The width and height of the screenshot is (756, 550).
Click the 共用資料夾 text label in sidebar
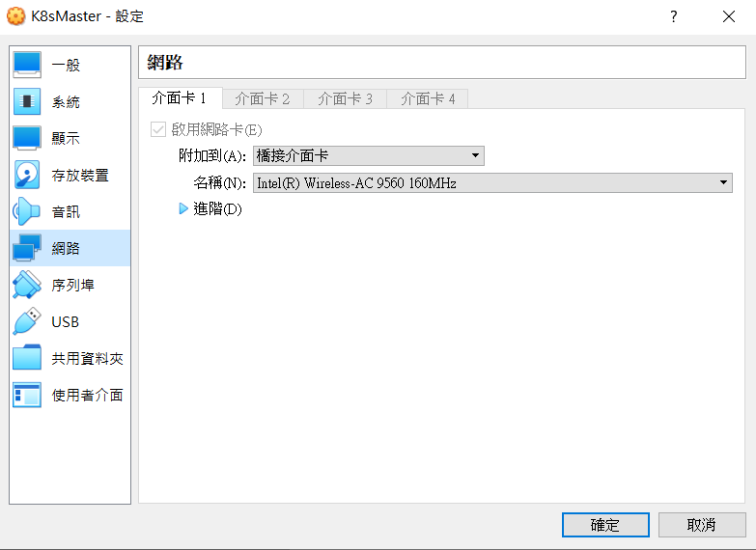pos(87,358)
